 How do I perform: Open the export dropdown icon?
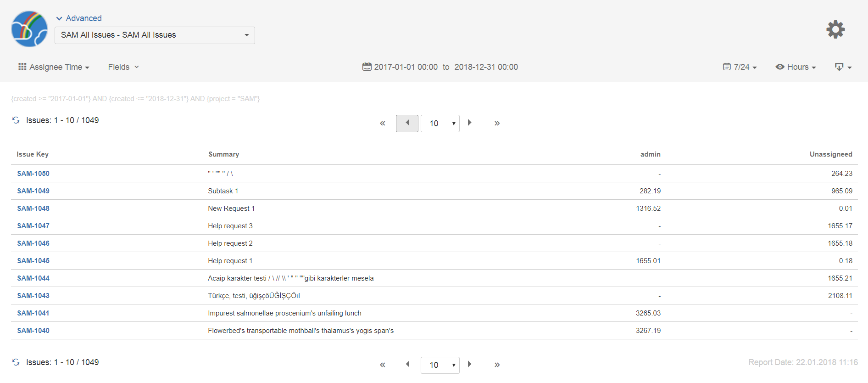843,67
